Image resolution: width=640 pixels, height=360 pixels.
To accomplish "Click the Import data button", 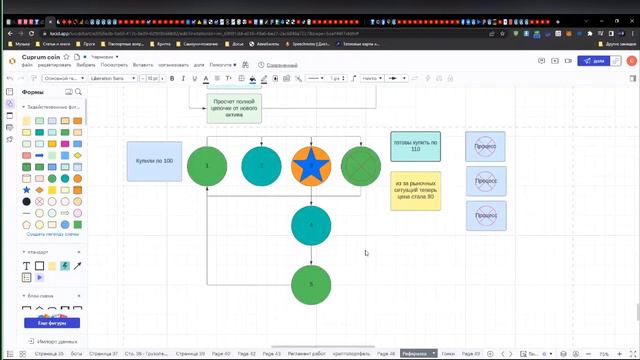I will (x=53, y=342).
